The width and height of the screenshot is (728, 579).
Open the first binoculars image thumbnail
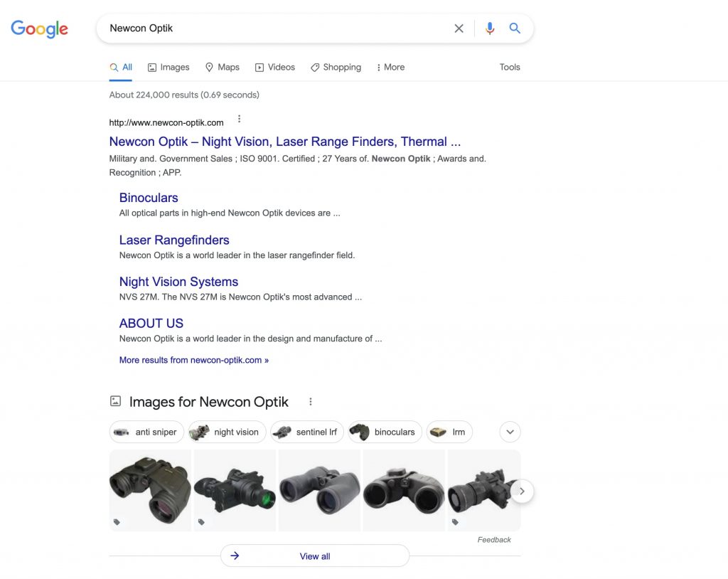pyautogui.click(x=150, y=490)
